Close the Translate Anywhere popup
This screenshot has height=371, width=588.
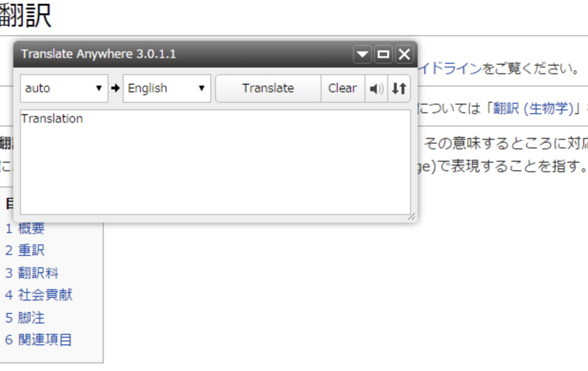[404, 54]
